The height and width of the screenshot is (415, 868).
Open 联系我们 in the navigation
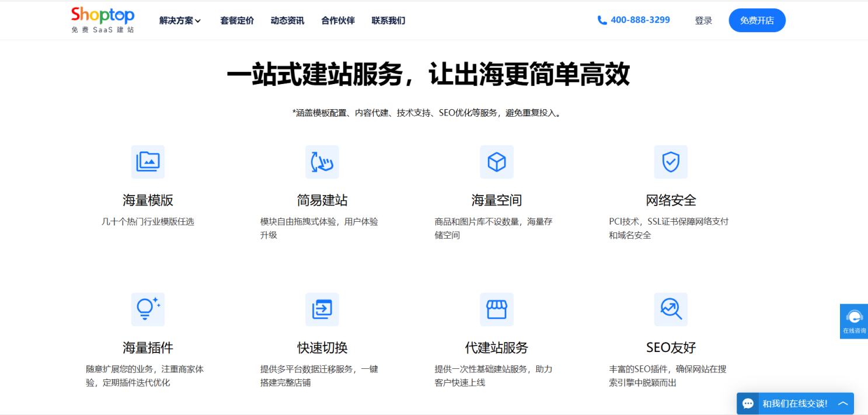(x=388, y=20)
